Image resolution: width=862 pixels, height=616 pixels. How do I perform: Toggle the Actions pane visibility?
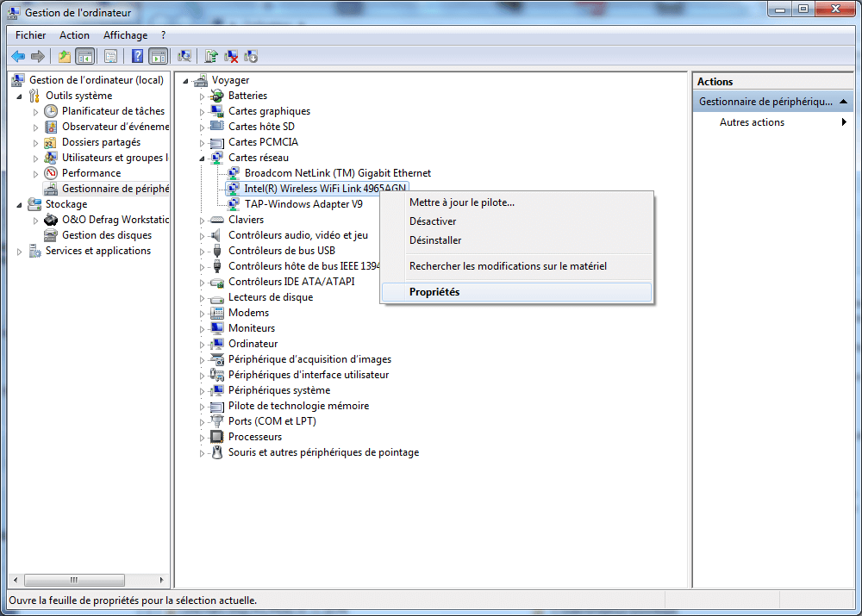[x=159, y=56]
